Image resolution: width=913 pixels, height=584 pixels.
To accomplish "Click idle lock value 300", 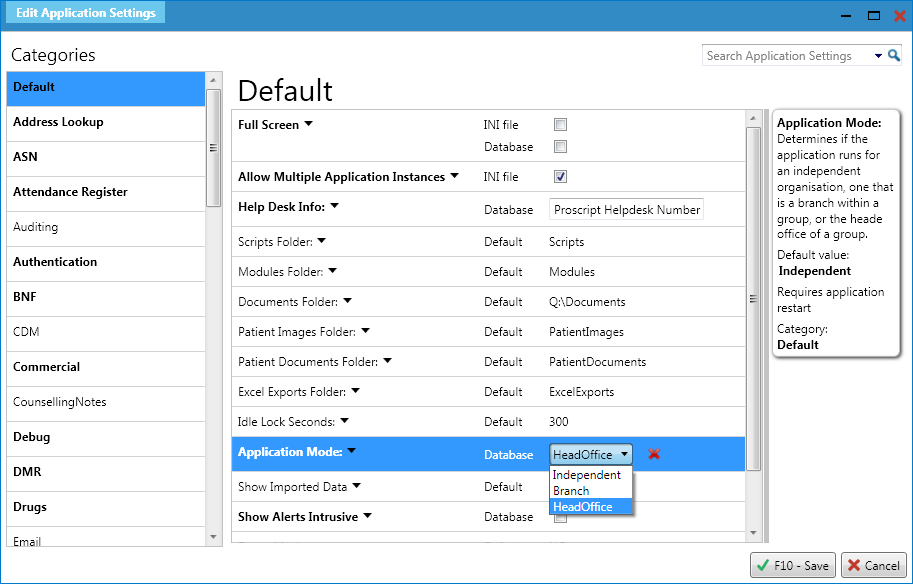I will pos(558,422).
